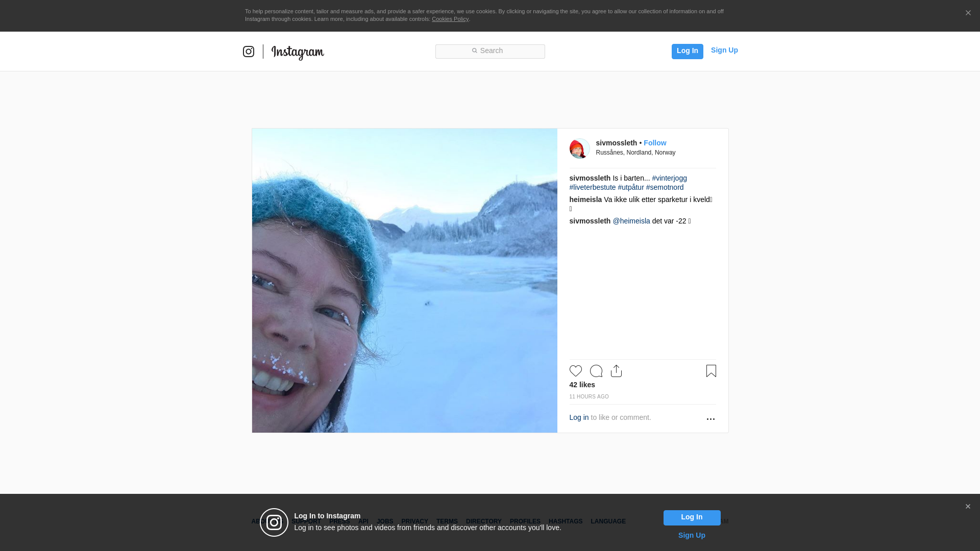This screenshot has height=551, width=980.
Task: Open post more options ellipsis
Action: tap(710, 419)
